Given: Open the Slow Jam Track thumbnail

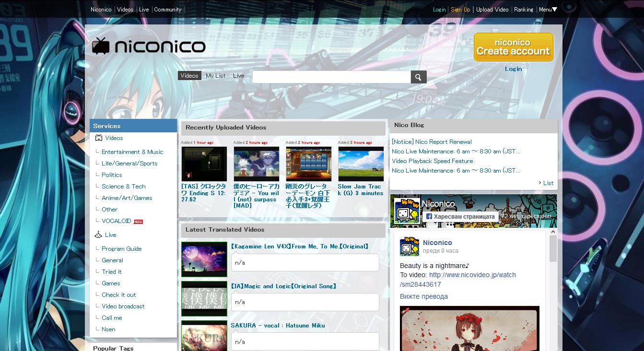Looking at the screenshot, I should [361, 164].
